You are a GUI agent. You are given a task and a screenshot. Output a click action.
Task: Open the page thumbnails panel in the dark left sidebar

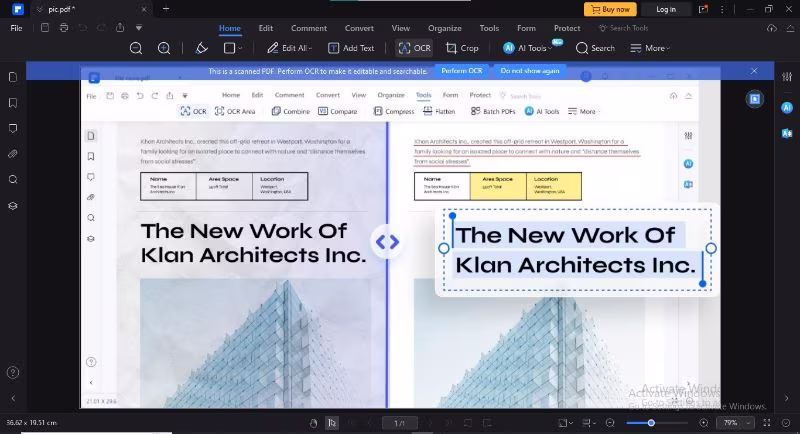(x=13, y=77)
